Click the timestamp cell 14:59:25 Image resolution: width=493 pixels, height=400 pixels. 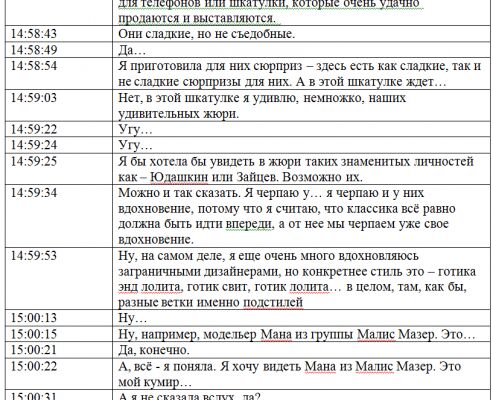(59, 169)
